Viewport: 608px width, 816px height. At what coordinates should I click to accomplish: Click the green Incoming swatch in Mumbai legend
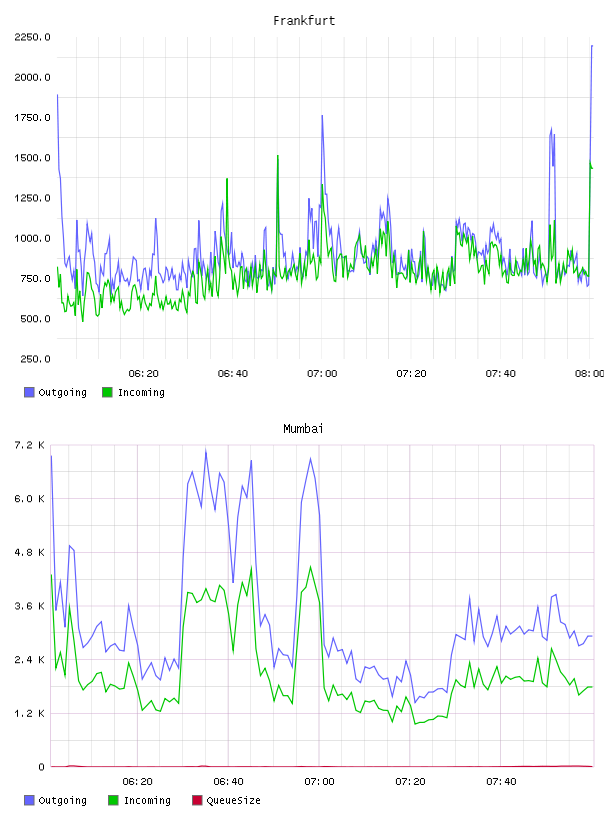(x=113, y=800)
